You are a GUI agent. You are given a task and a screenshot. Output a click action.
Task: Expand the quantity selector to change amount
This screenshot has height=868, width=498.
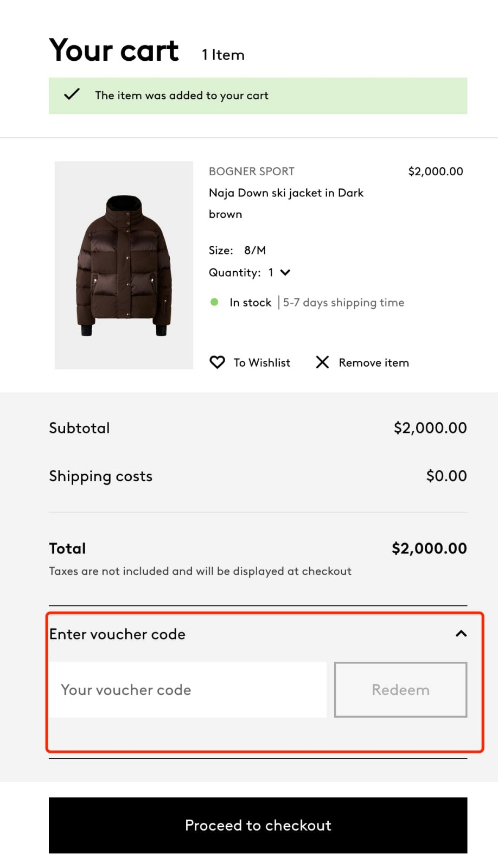point(285,272)
